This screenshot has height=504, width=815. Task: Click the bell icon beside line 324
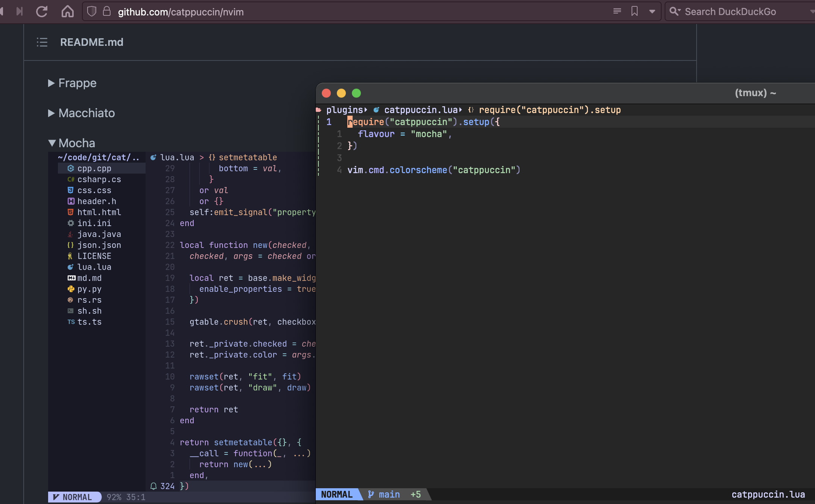coord(153,486)
